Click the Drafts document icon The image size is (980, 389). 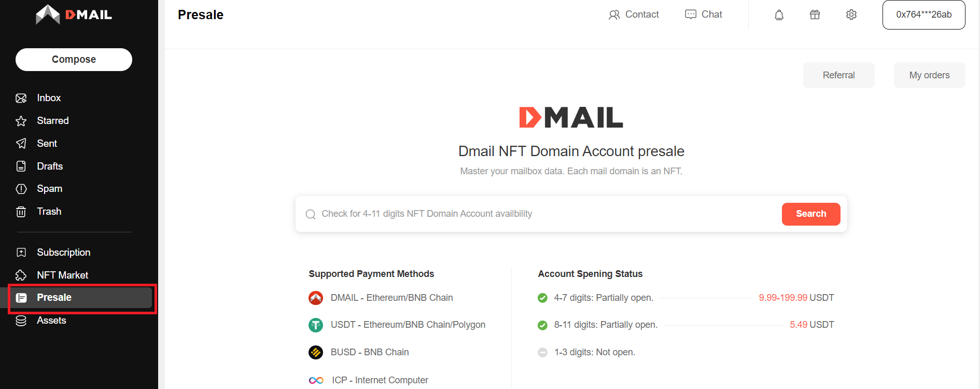[21, 166]
